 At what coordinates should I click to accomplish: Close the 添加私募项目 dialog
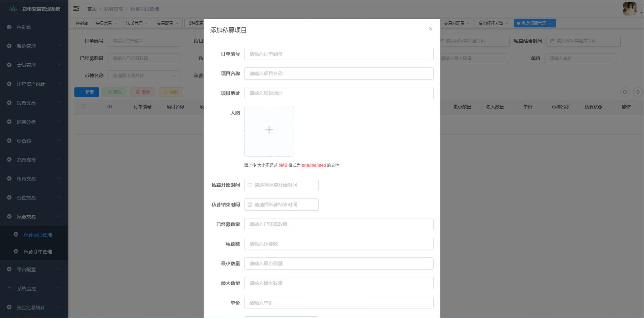(431, 29)
